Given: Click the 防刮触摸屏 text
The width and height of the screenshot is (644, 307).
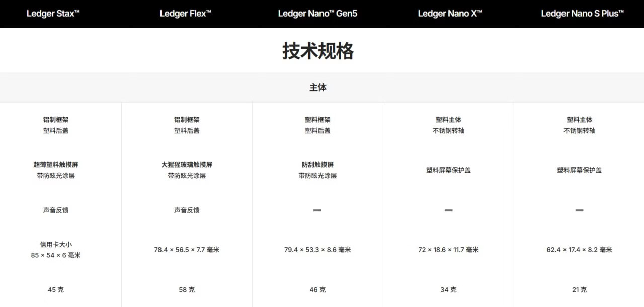Looking at the screenshot, I should (317, 165).
